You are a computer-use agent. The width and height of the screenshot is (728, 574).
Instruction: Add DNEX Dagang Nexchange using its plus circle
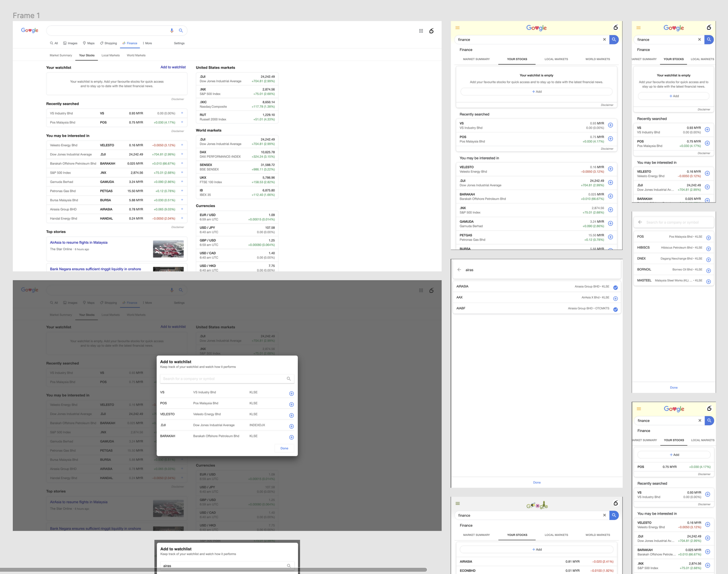click(x=708, y=260)
